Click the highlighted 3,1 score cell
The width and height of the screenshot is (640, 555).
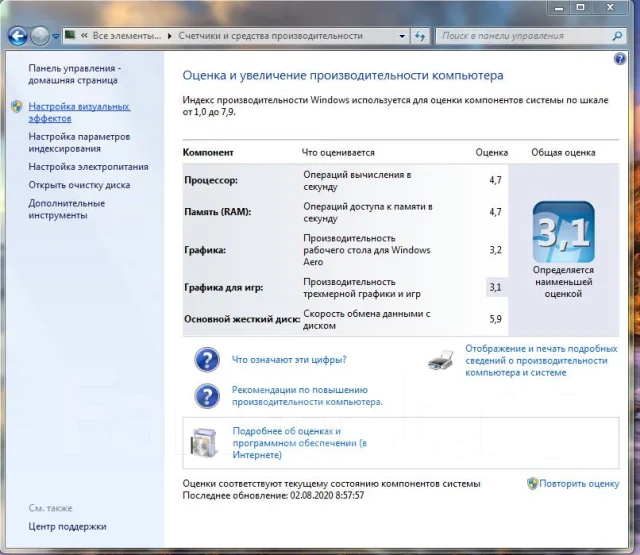(497, 287)
